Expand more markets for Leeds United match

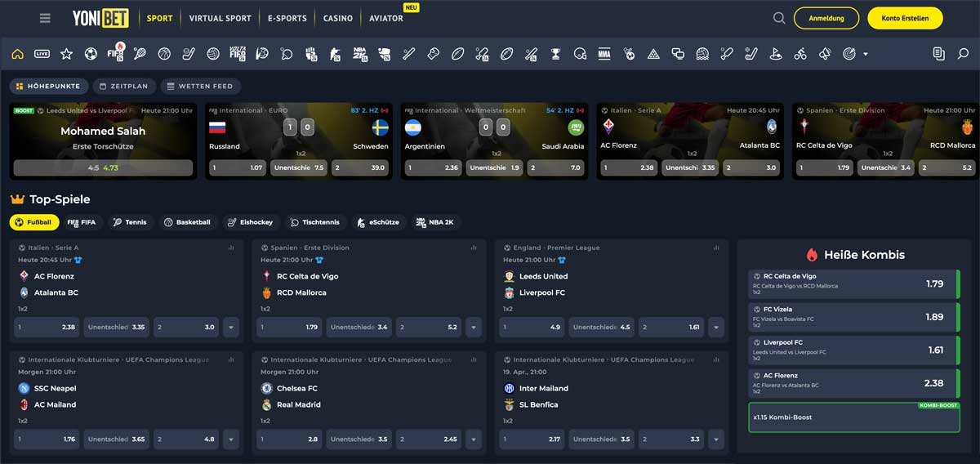tap(716, 327)
